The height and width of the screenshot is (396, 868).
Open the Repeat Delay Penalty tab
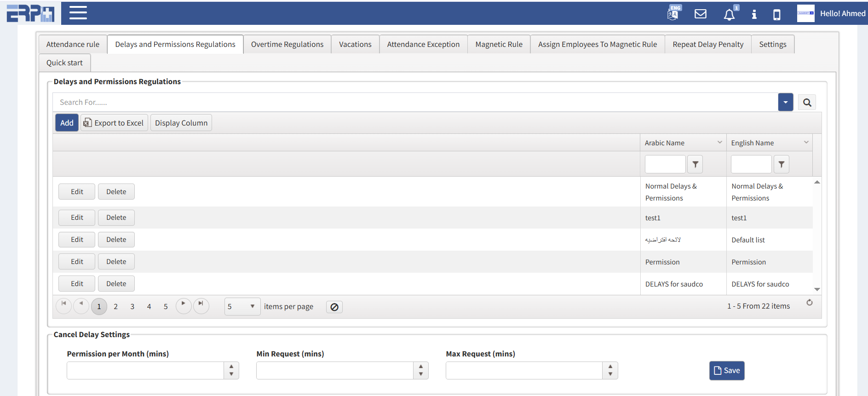707,45
